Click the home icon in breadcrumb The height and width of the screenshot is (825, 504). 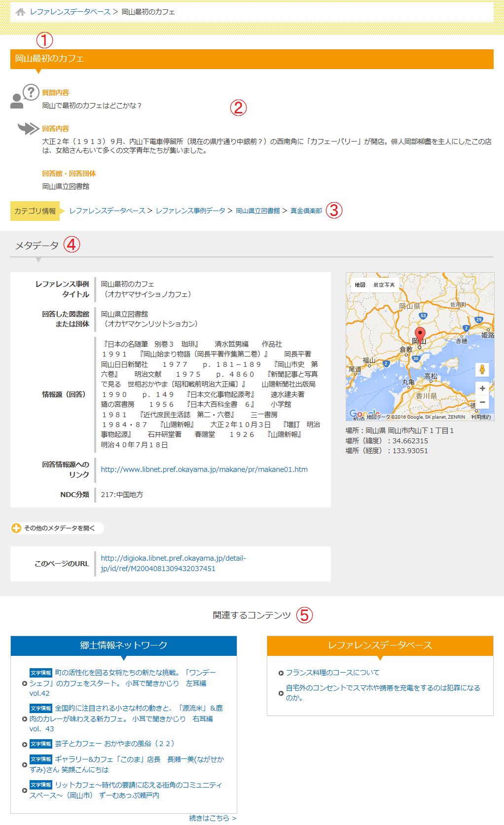coord(20,12)
